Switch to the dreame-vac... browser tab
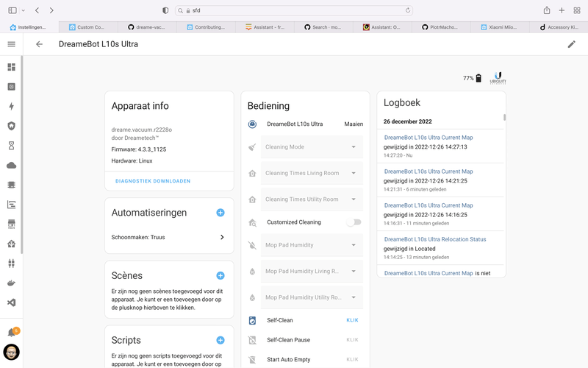The height and width of the screenshot is (368, 588). [147, 27]
